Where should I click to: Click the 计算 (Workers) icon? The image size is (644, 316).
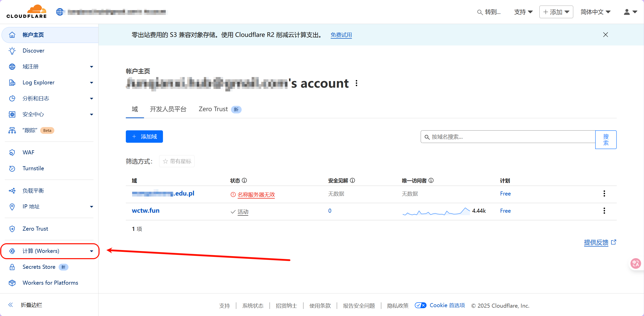point(12,251)
